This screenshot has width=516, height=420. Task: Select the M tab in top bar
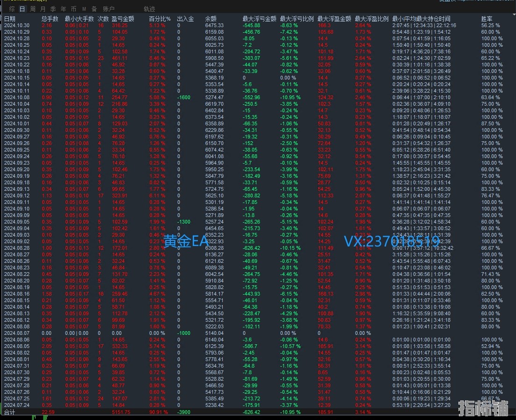click(84, 9)
